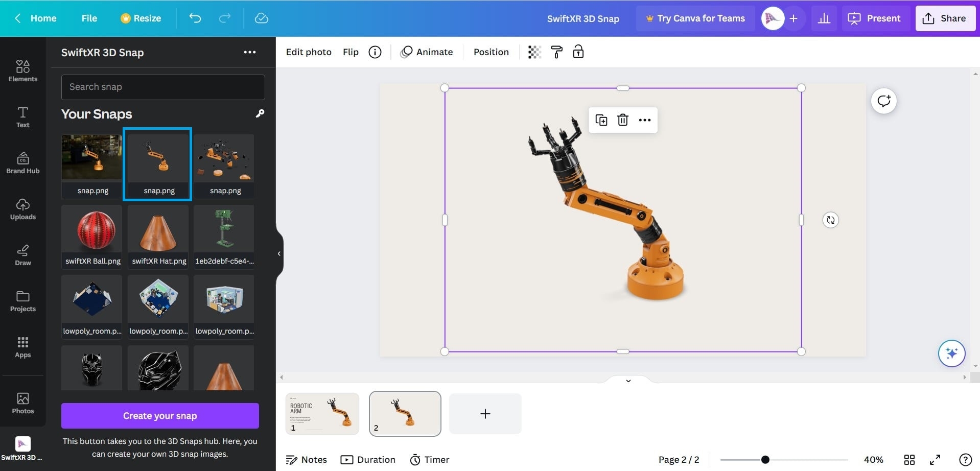Hide the page thumbnails strip

coord(628,381)
